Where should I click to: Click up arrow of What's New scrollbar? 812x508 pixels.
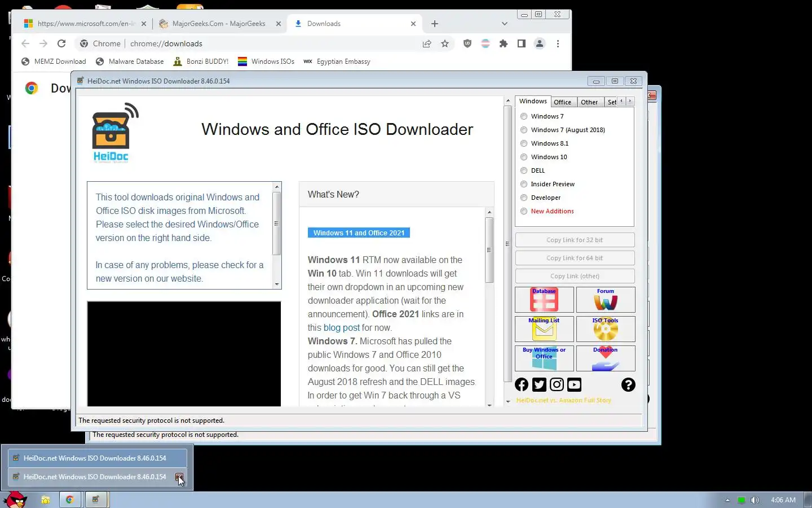pyautogui.click(x=489, y=212)
